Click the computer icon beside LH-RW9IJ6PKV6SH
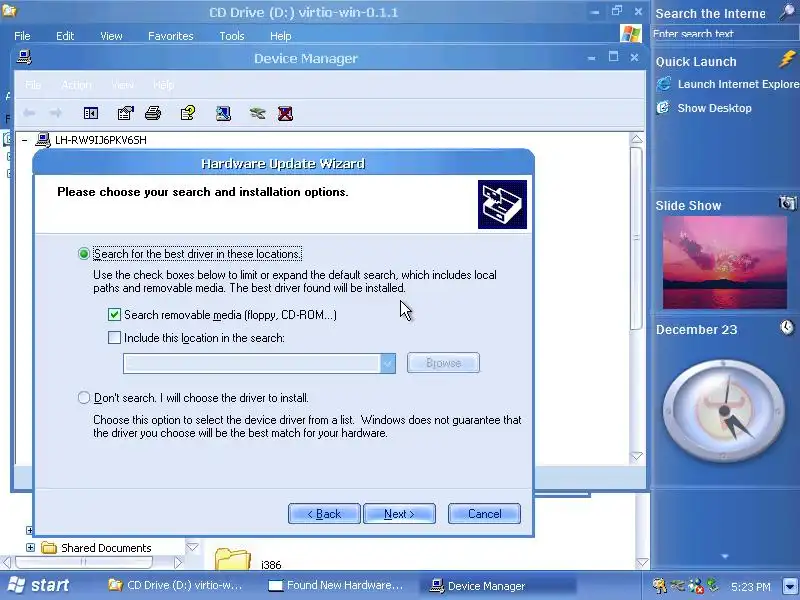This screenshot has height=600, width=800. click(43, 140)
